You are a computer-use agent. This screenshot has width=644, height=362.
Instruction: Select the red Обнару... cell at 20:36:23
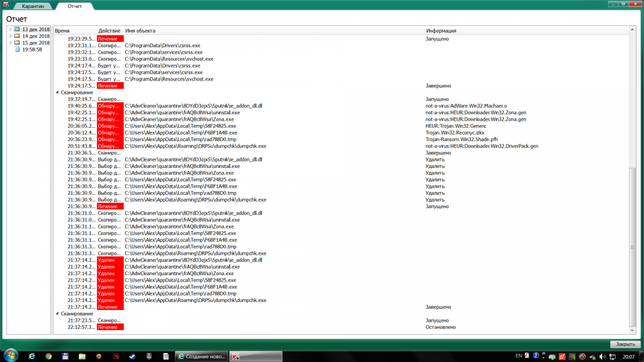[110, 139]
